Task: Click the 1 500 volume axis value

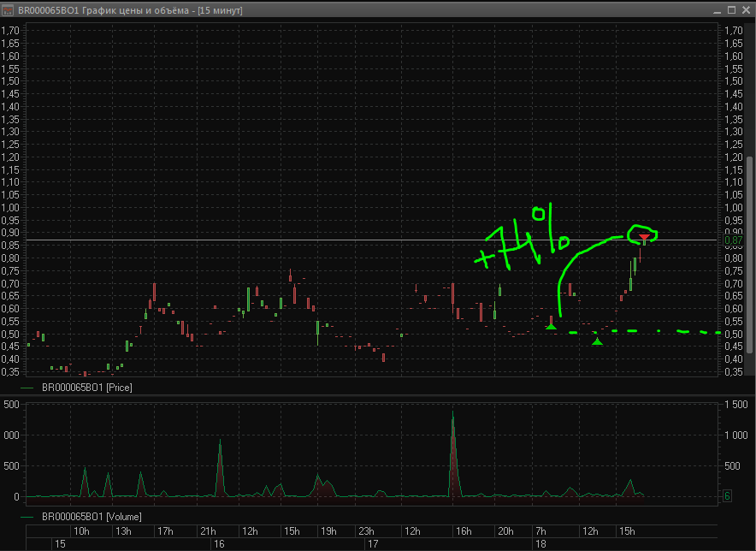Action: (736, 405)
